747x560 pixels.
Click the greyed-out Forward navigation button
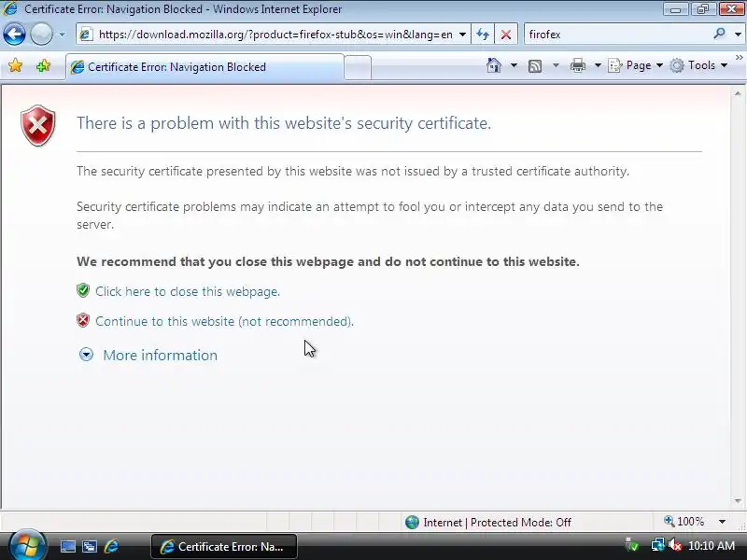(41, 35)
